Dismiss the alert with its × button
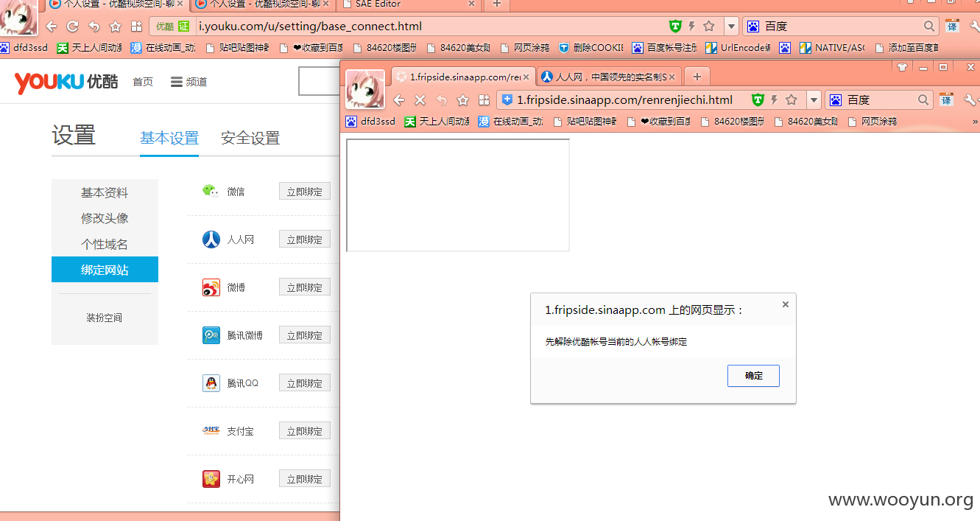980x521 pixels. [785, 304]
